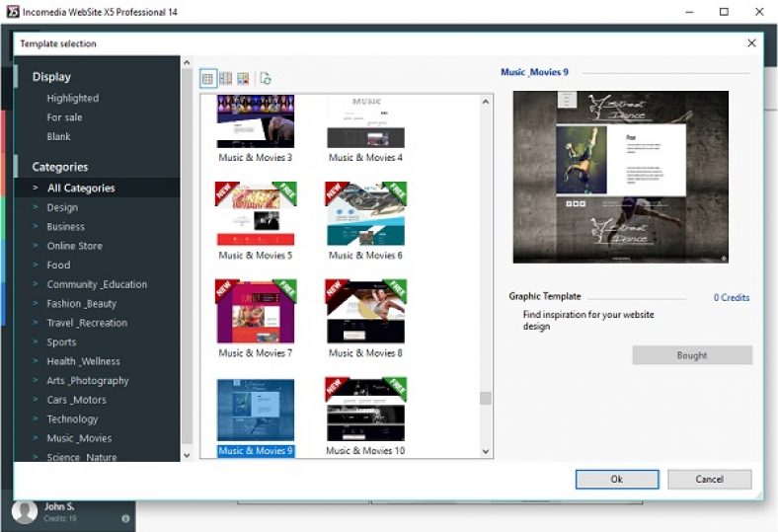The image size is (778, 532).
Task: Switch to the medium thumbnails view icon
Action: [225, 78]
